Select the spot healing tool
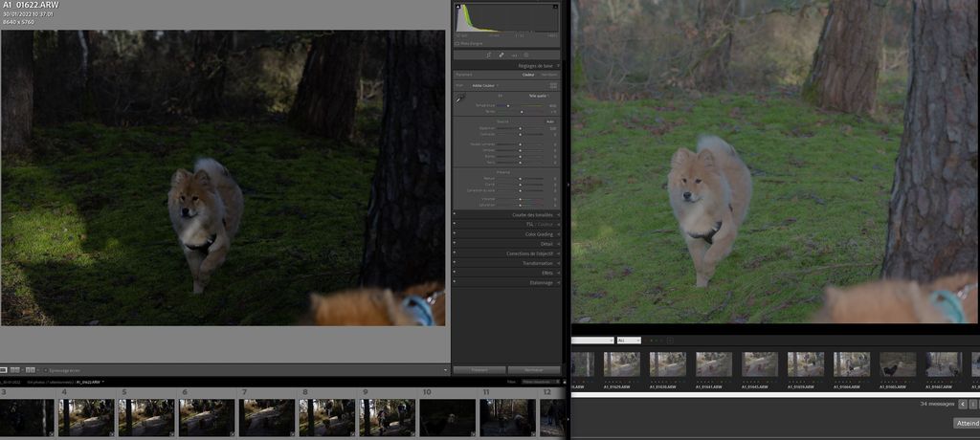Screen dimensions: 980x440 click(x=501, y=55)
